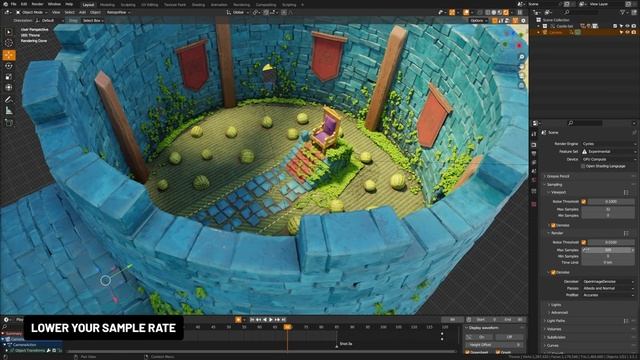Click the navigation axis gizmo
This screenshot has height=360, width=640.
coord(512,40)
